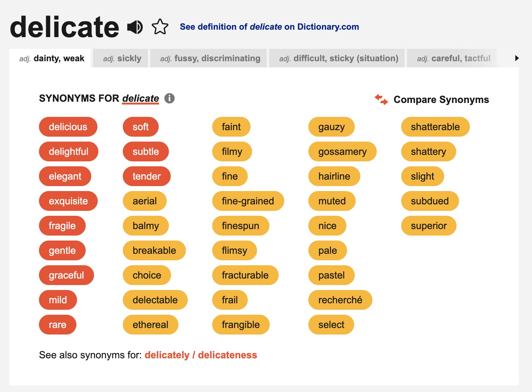
Task: Click the 'choice' synonym pill
Action: [x=147, y=275]
